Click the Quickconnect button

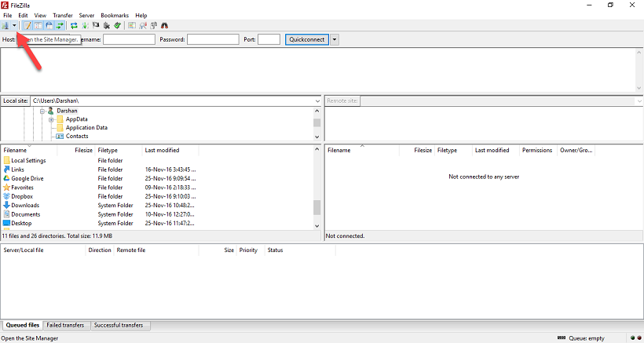coord(307,39)
